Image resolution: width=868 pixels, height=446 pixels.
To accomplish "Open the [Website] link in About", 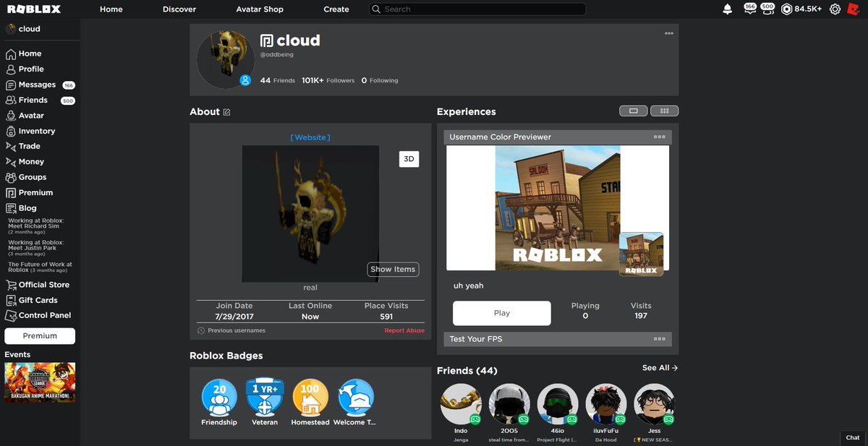I will (x=310, y=137).
